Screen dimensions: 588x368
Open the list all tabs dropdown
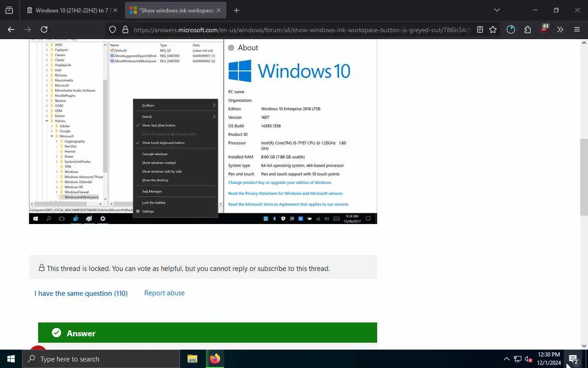tap(497, 10)
